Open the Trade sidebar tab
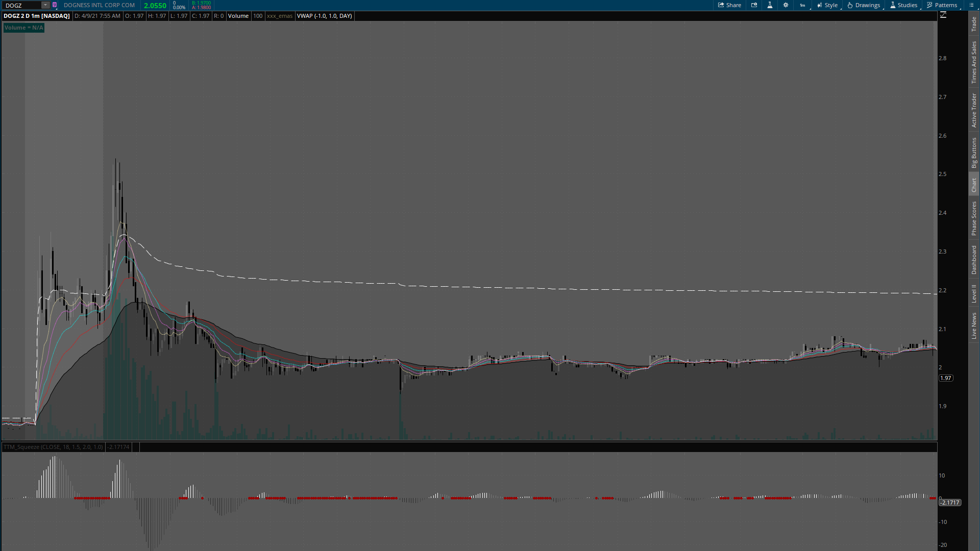Screen dimensions: 980x551 [974, 24]
